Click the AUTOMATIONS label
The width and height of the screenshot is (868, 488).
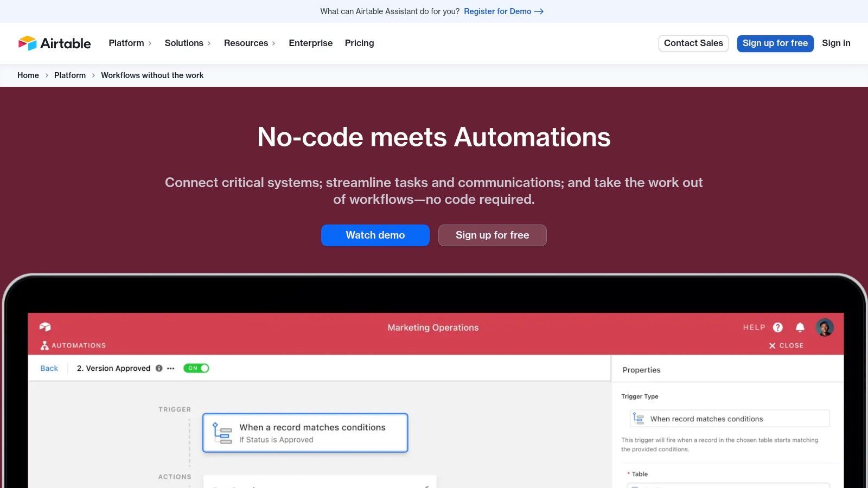(79, 345)
